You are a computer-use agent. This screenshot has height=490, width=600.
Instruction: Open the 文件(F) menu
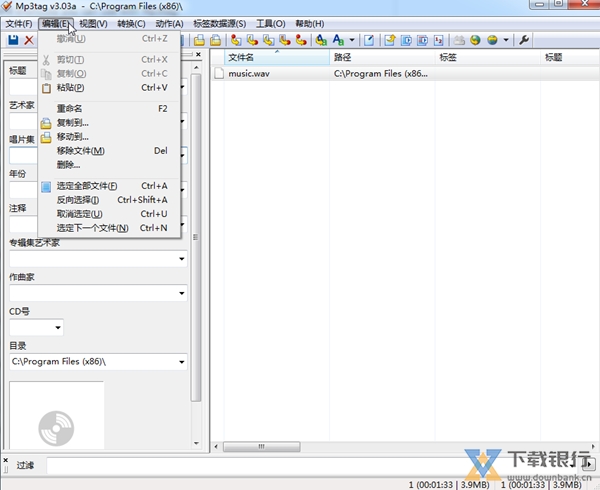tap(19, 24)
